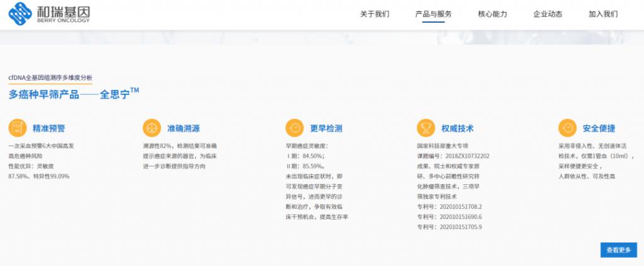Image resolution: width=644 pixels, height=266 pixels.
Task: Click the 多癌种早筛产品——全思宁 heading
Action: coord(73,94)
